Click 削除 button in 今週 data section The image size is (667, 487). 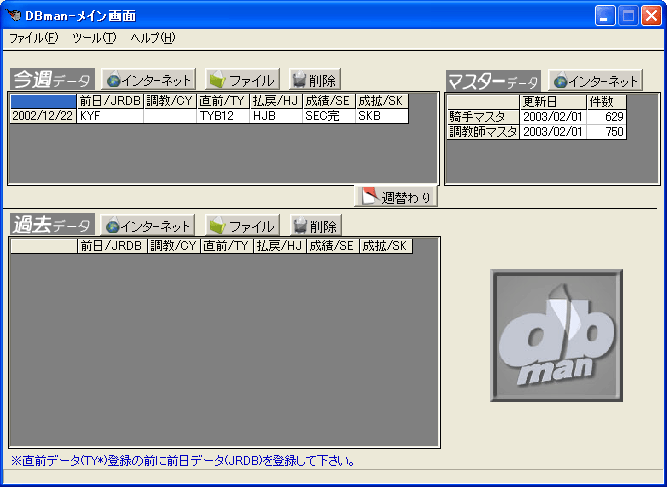[314, 80]
